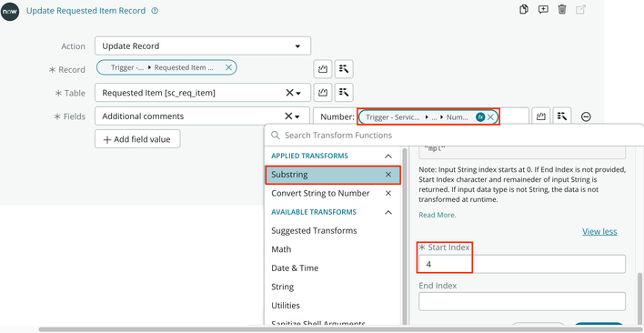Click the End Index input field

click(x=522, y=301)
